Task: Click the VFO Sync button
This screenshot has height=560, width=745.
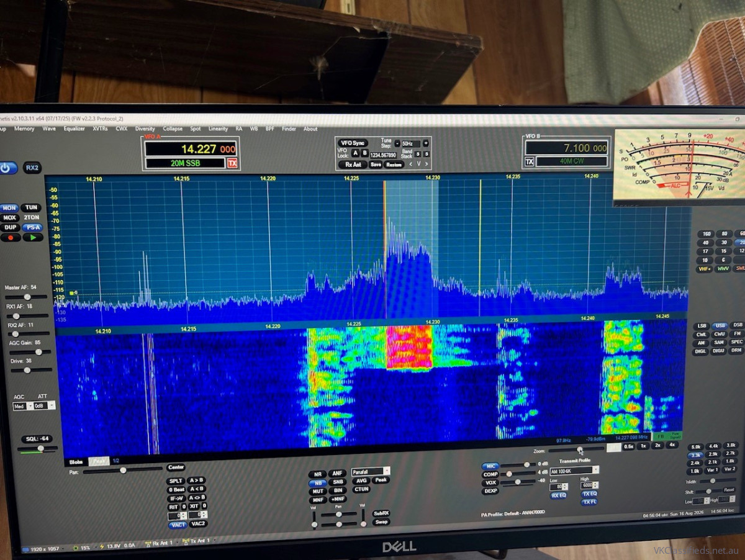Action: coord(353,143)
